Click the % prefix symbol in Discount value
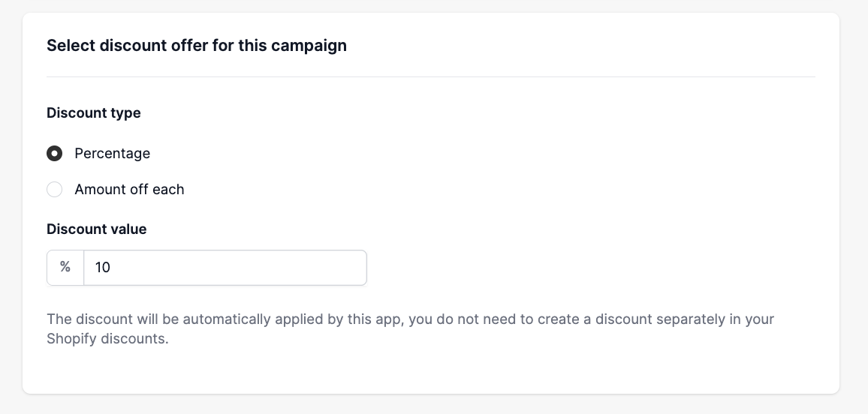This screenshot has height=414, width=868. (65, 267)
